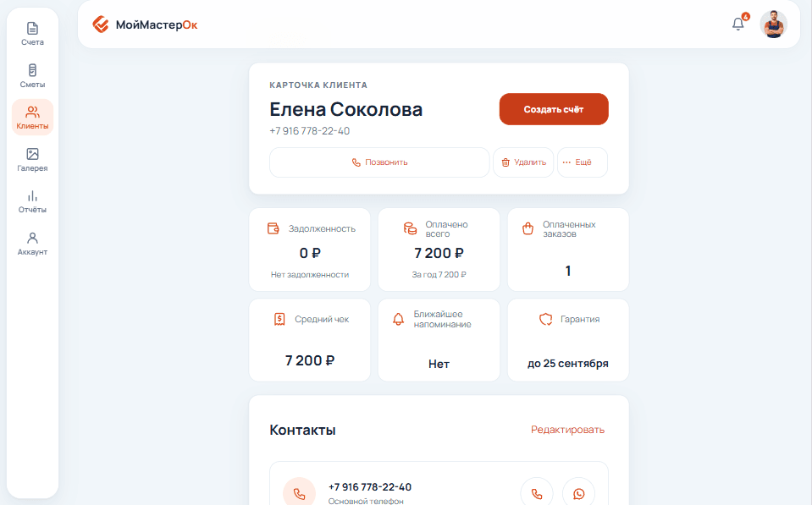Open WhatsApp chat for main phone

(x=578, y=494)
